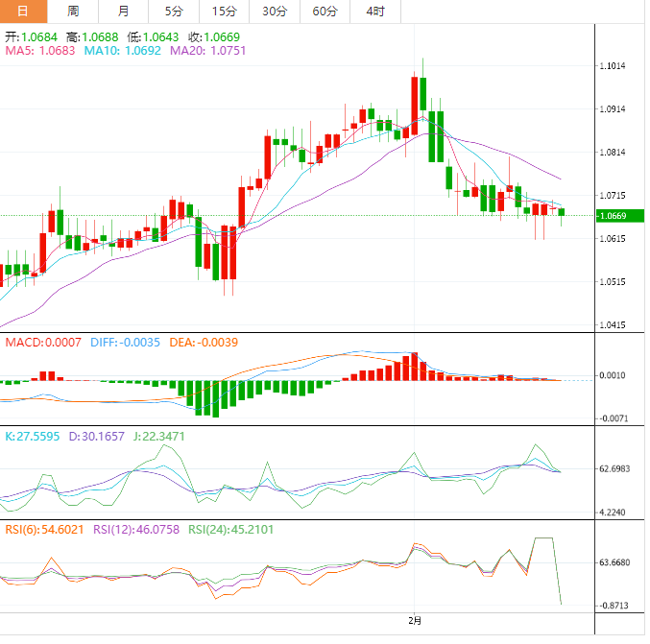The width and height of the screenshot is (650, 644).
Task: Switch to the 4时 timeframe tab
Action: (375, 12)
